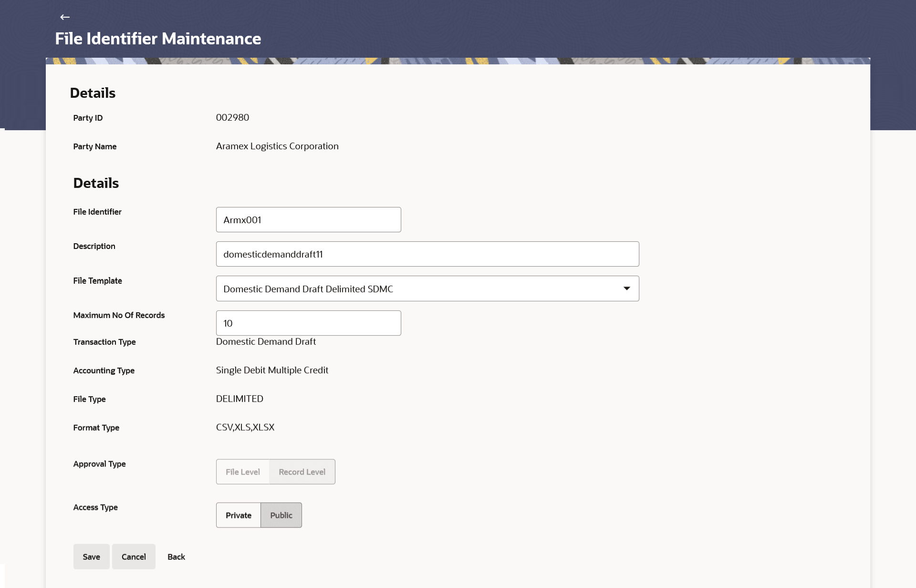Set Access Type to Public

281,515
